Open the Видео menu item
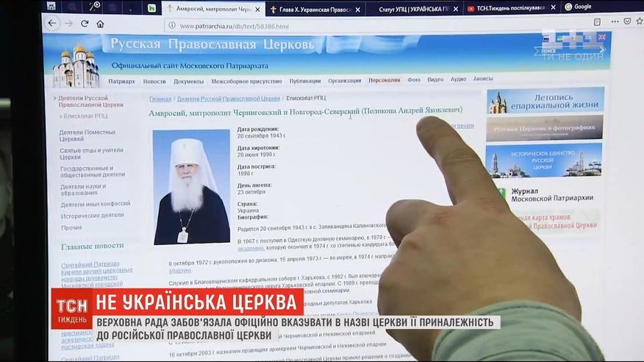The image size is (644, 362). click(435, 79)
